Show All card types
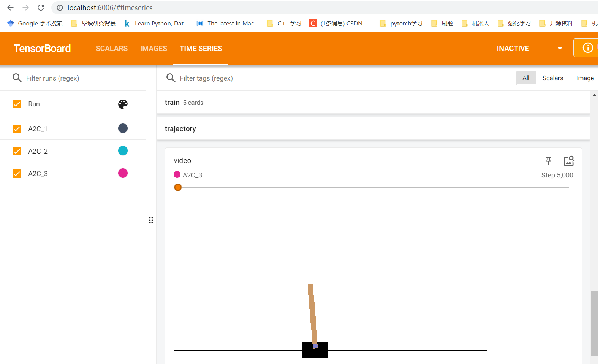 (526, 78)
